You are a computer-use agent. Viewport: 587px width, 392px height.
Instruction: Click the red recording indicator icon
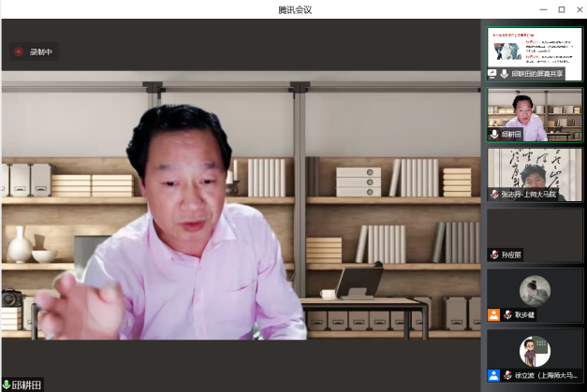[19, 51]
